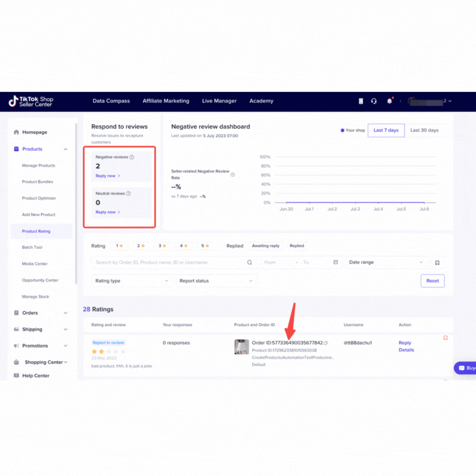Click Reply for @tt88dachu1 review
The image size is (476, 476).
pos(404,343)
